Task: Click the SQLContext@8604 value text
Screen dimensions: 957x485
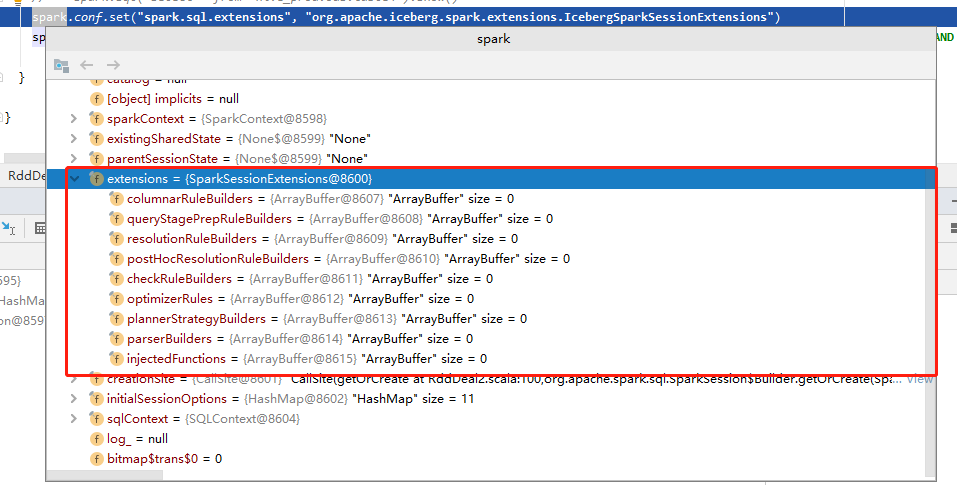Action: (243, 419)
